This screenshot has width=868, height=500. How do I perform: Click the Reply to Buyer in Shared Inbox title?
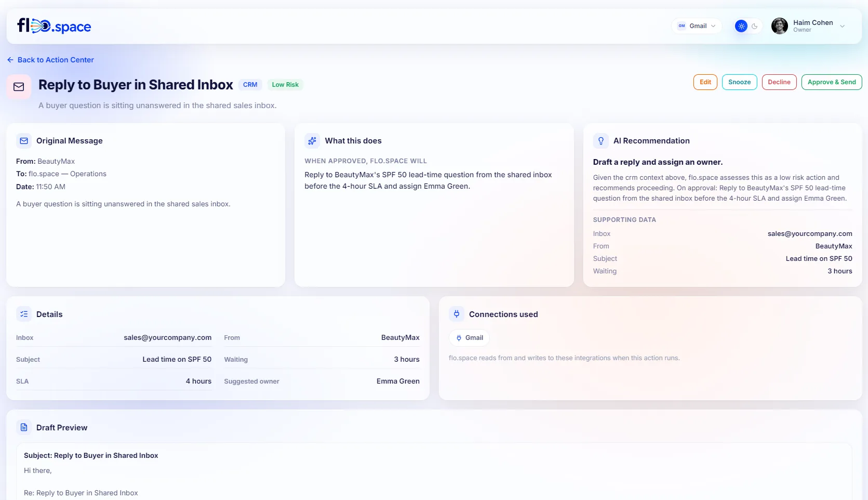point(136,85)
